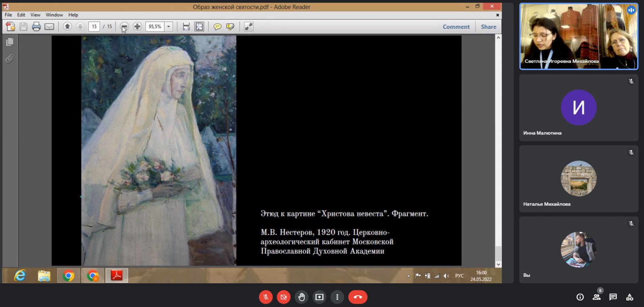The width and height of the screenshot is (644, 307).
Task: Unmute the microphone in the call
Action: pos(266,297)
